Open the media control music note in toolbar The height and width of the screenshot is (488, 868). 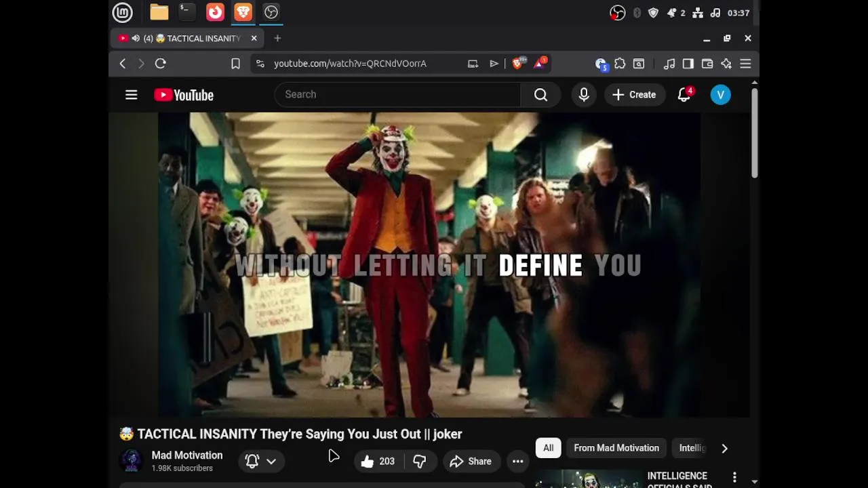(669, 64)
